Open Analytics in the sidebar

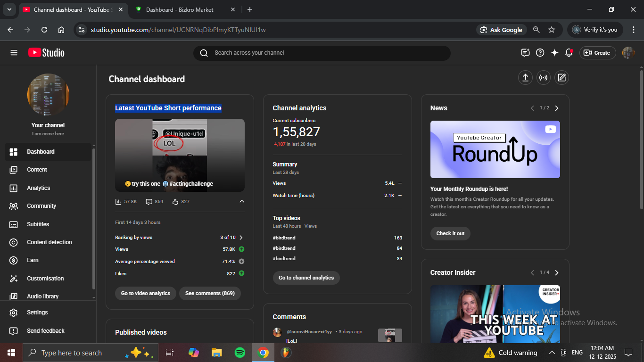click(x=39, y=188)
